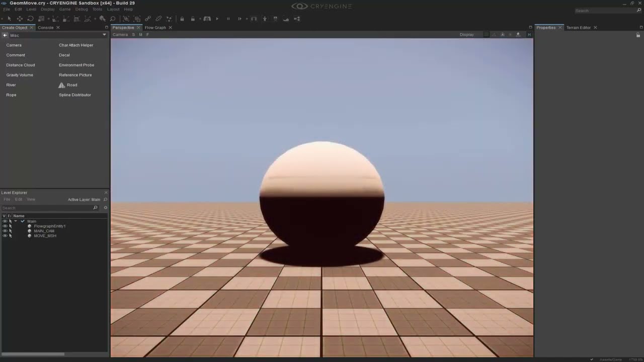644x362 pixels.
Task: Select the MAIN_CAM entry
Action: tap(44, 231)
